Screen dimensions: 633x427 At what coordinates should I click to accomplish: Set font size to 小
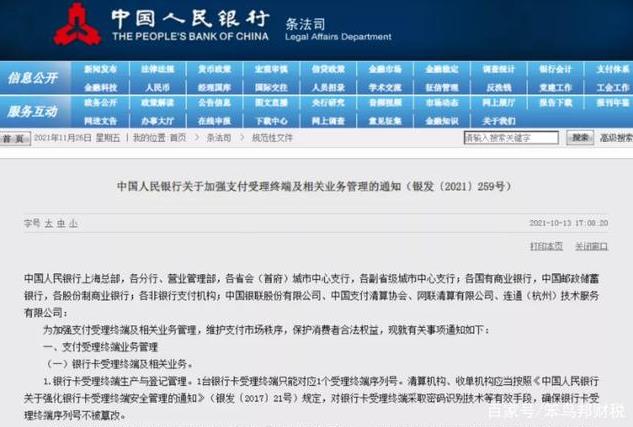[73, 223]
